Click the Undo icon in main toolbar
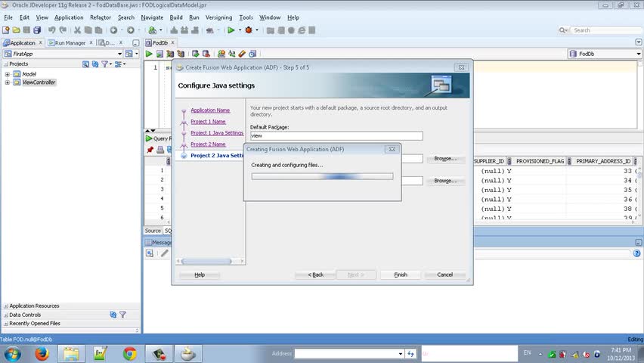This screenshot has width=644, height=363. [51, 30]
